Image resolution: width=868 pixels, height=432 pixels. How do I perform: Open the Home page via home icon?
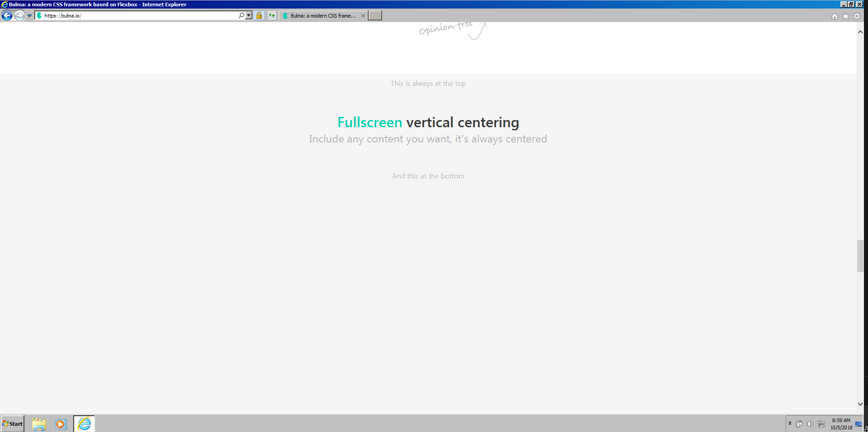click(x=834, y=16)
